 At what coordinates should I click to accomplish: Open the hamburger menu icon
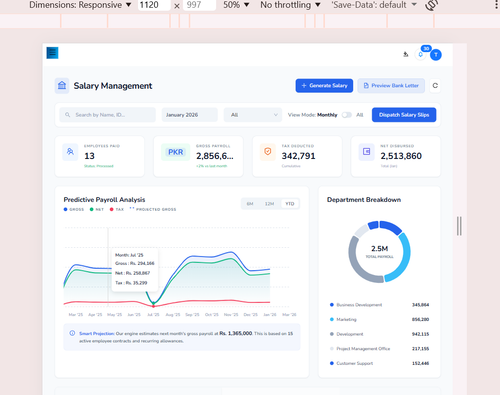point(52,53)
